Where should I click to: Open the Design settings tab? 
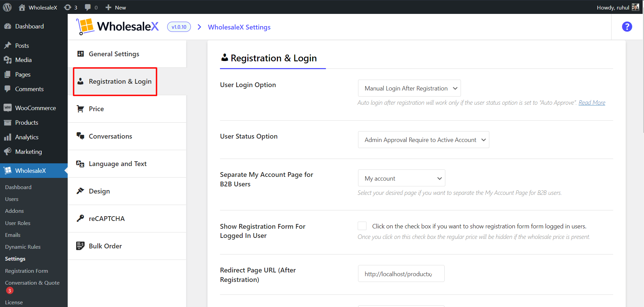(127, 191)
